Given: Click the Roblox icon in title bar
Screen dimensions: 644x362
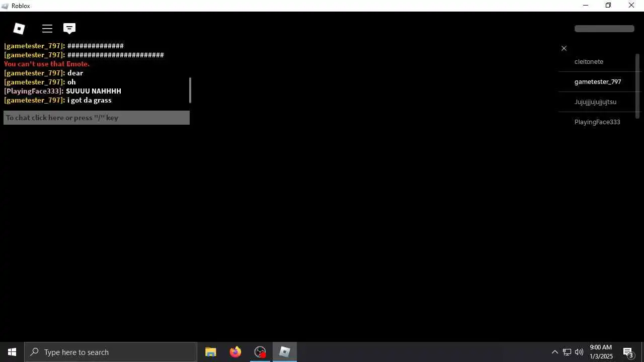Looking at the screenshot, I should [5, 6].
